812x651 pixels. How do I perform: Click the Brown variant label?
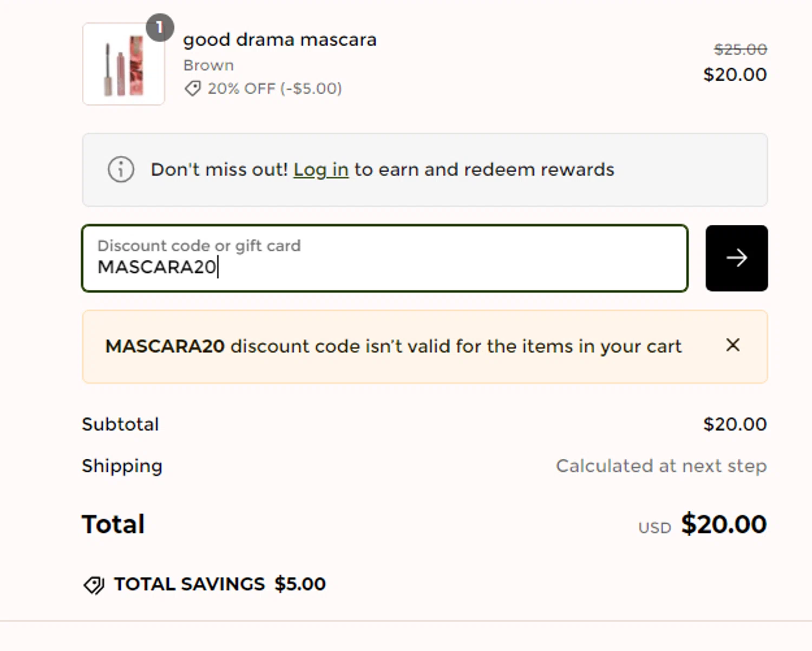click(208, 66)
